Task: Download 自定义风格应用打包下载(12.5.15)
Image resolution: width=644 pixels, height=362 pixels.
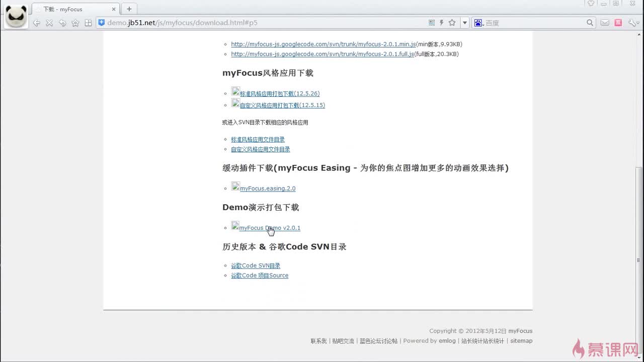Action: (x=282, y=106)
